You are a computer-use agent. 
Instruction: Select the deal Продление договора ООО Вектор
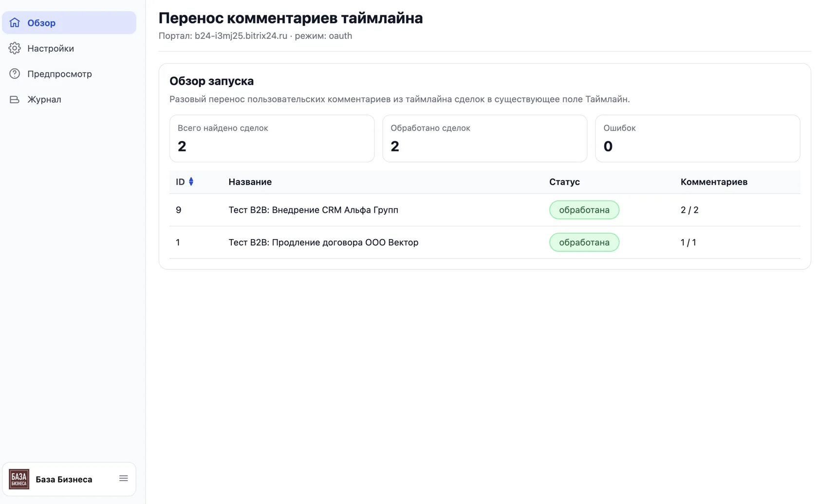pos(323,242)
